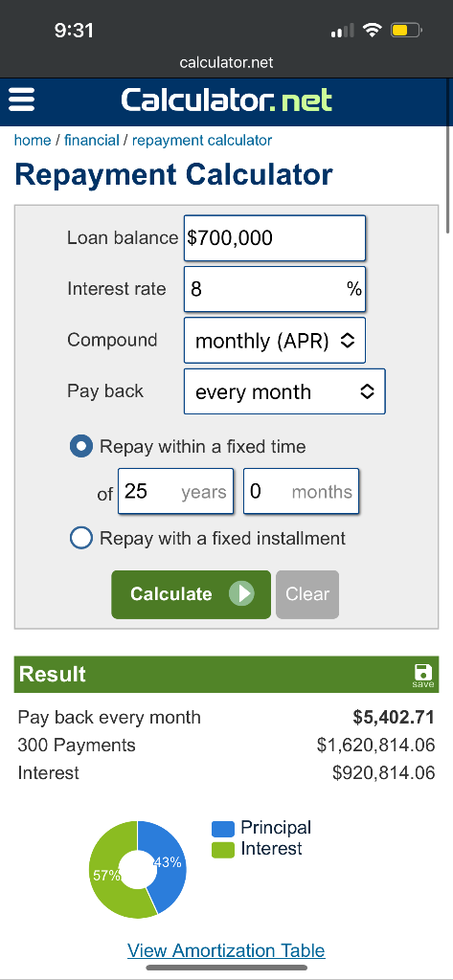Open the hamburger menu icon

22,100
